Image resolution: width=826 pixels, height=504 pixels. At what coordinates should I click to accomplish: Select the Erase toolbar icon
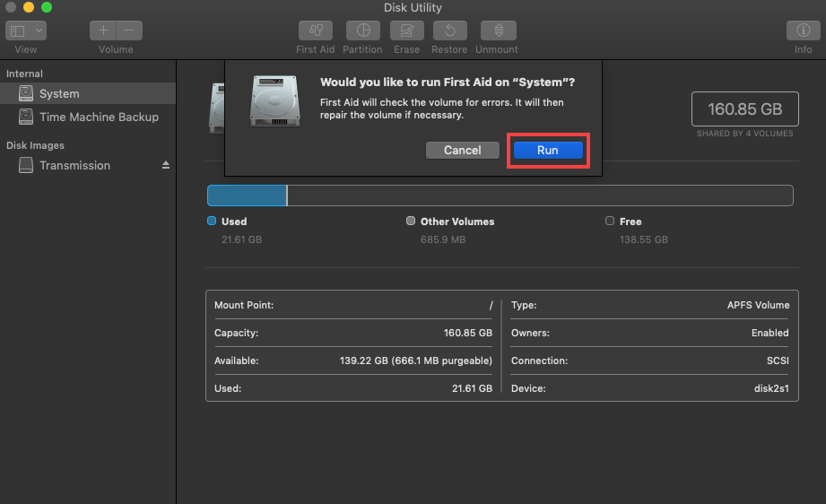coord(406,30)
